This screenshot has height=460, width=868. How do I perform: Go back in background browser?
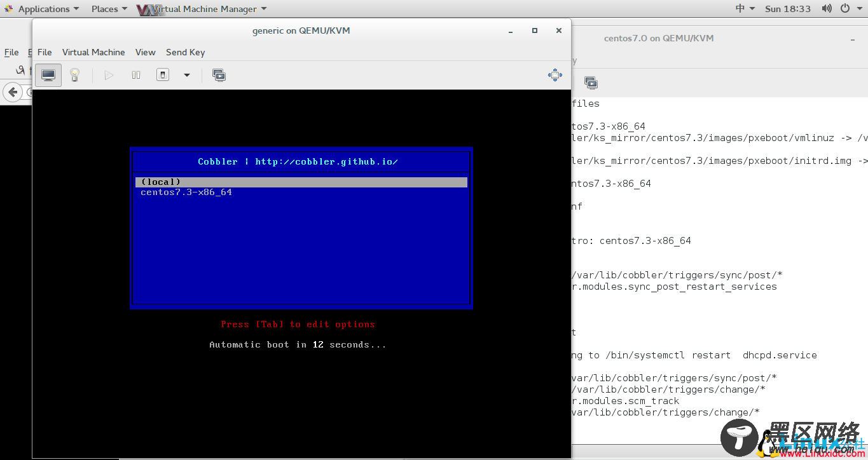point(12,92)
